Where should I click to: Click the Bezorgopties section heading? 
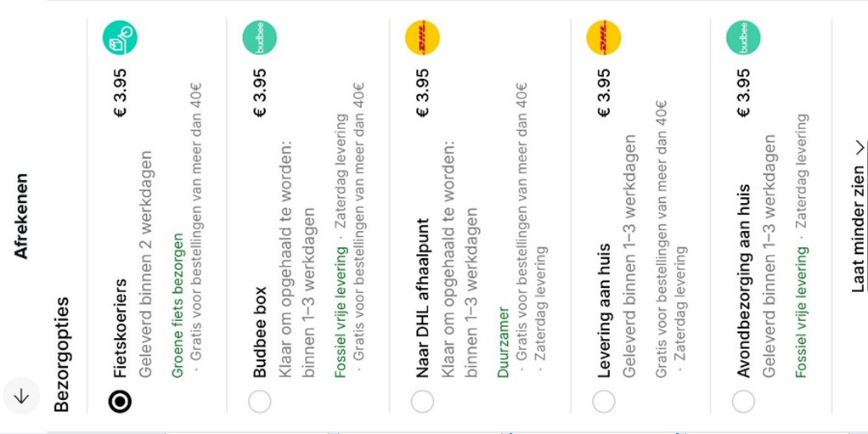62,354
